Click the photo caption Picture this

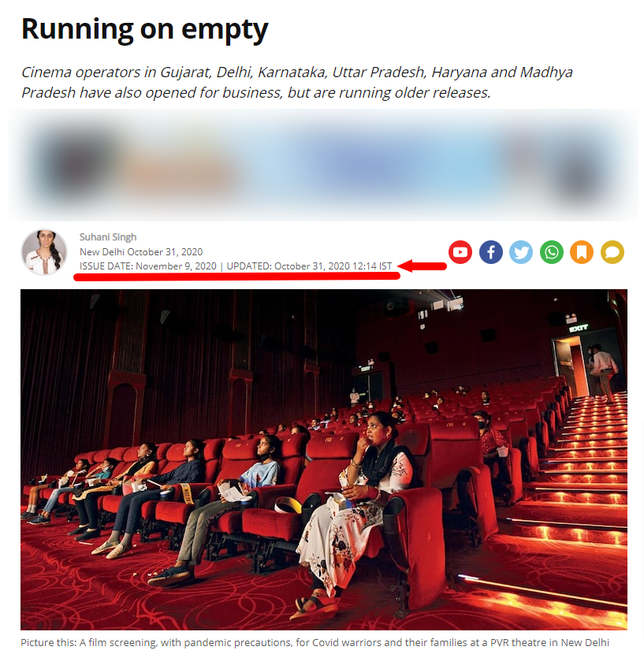point(315,642)
